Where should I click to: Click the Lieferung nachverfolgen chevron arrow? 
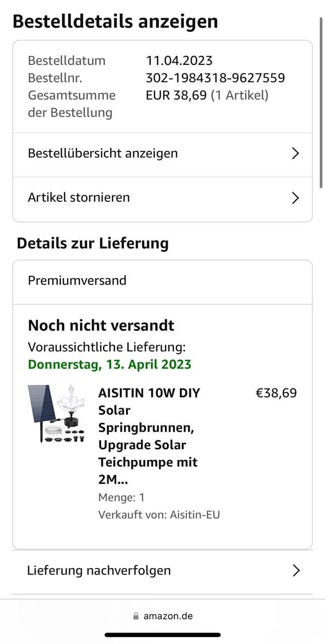(x=296, y=571)
